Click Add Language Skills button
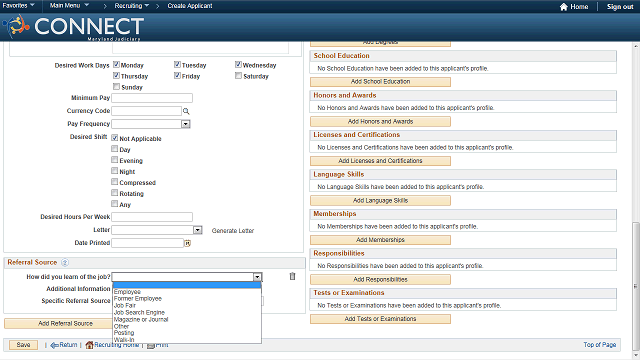This screenshot has width=640, height=360. pyautogui.click(x=380, y=200)
